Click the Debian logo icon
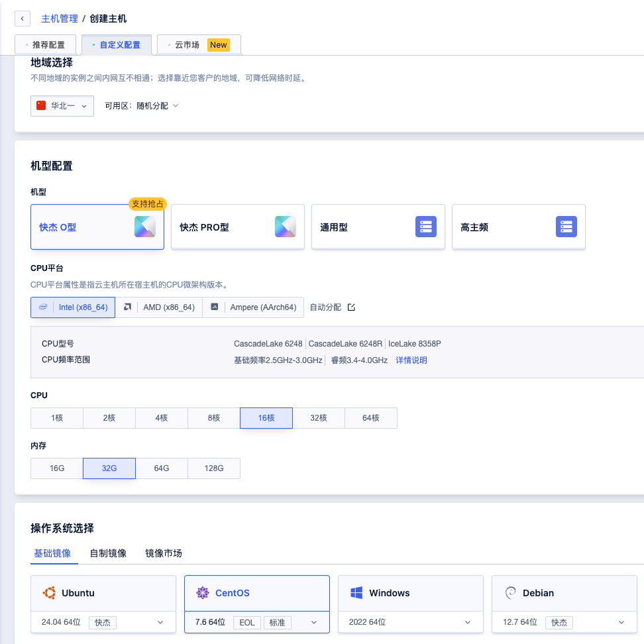The height and width of the screenshot is (644, 644). tap(510, 593)
